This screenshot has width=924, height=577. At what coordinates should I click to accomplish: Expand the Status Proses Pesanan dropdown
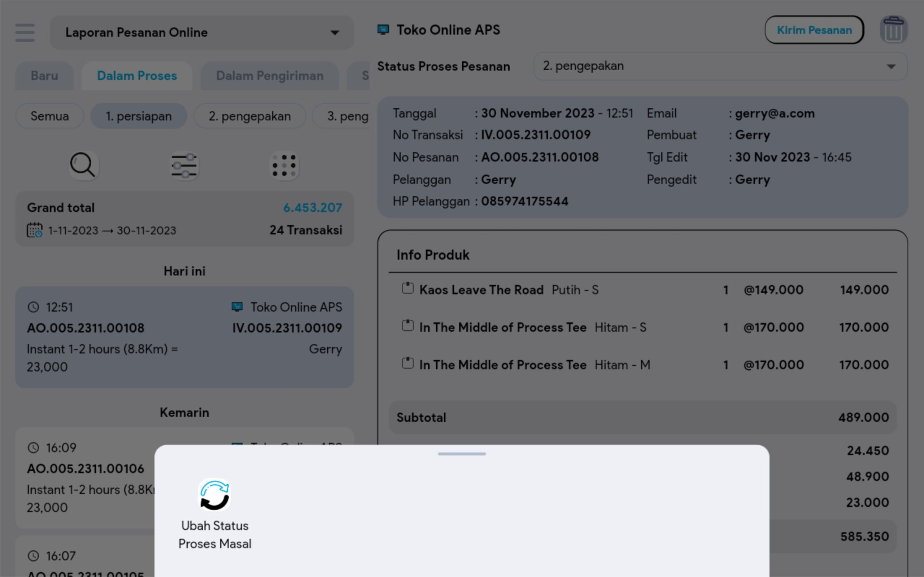point(720,66)
